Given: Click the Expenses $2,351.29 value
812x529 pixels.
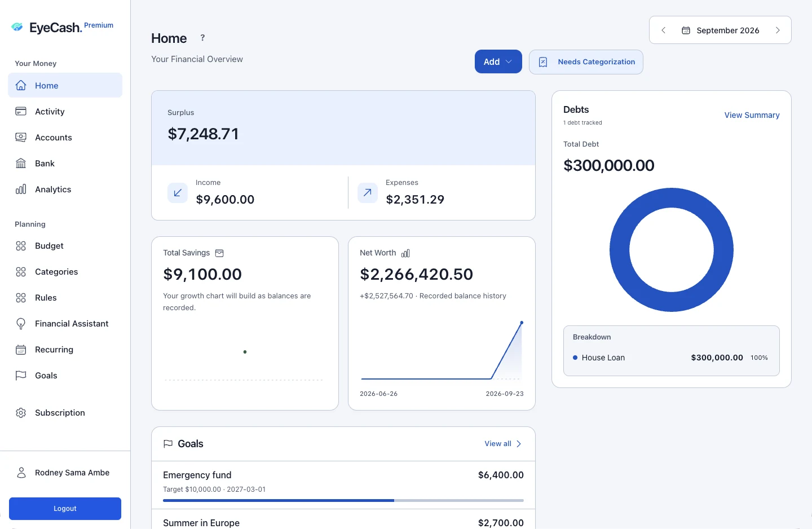Looking at the screenshot, I should click(415, 200).
